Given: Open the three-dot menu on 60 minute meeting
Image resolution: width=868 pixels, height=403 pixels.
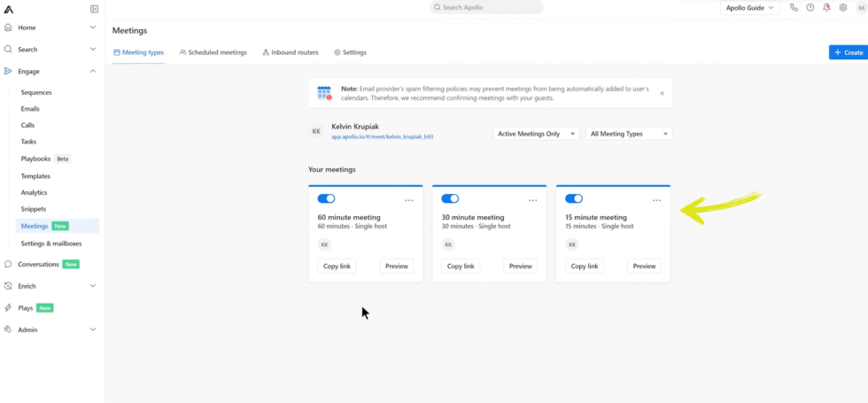Looking at the screenshot, I should [x=409, y=200].
